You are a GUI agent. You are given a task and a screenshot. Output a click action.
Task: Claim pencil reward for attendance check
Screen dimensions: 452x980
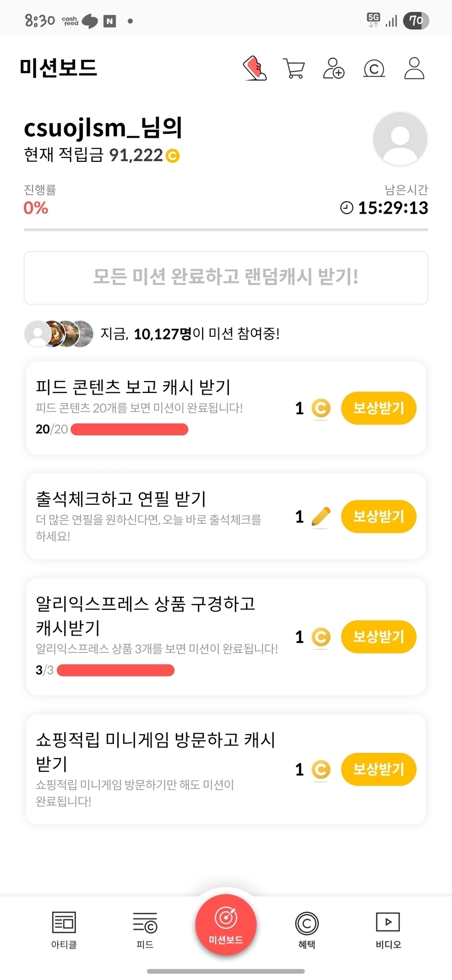(x=378, y=516)
